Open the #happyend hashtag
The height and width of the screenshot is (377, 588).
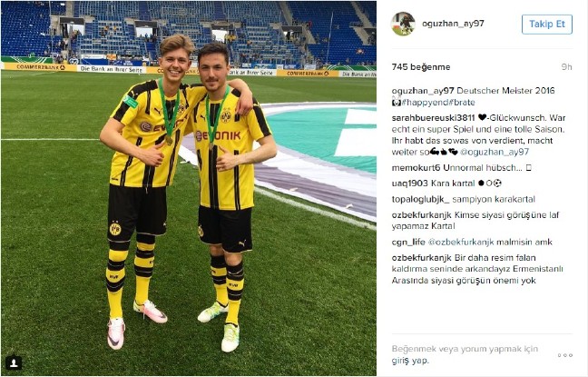coord(426,102)
